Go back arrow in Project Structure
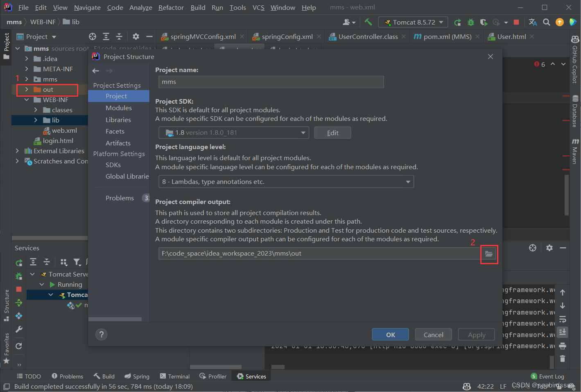The image size is (581, 392). (96, 71)
